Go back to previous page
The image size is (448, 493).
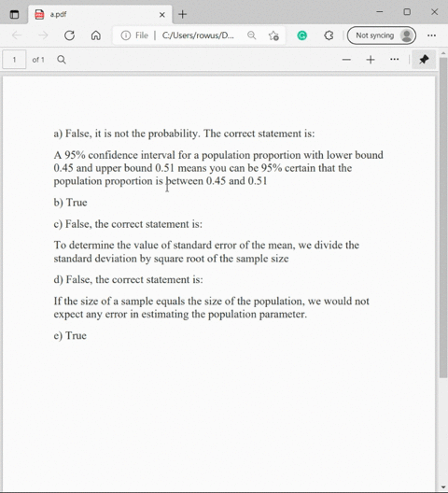(17, 35)
